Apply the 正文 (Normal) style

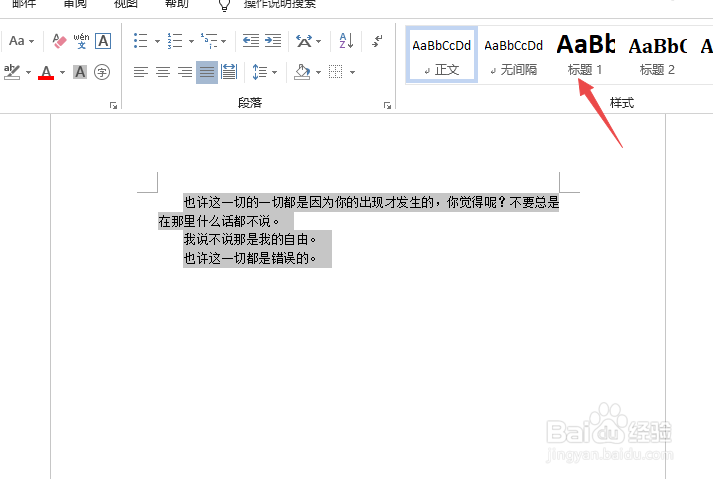tap(442, 55)
